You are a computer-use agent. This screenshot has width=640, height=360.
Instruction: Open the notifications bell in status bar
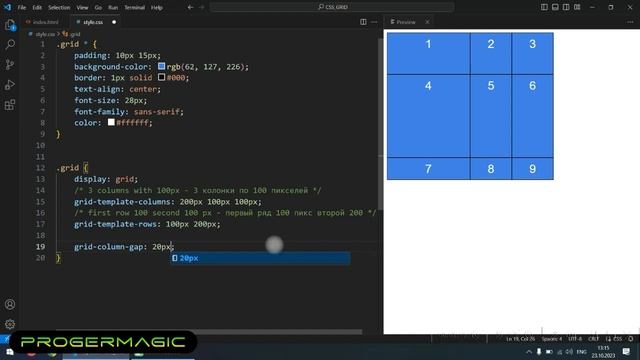(x=631, y=339)
